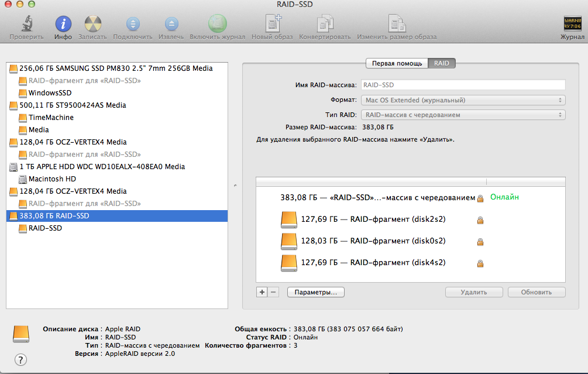Open the Формат dropdown
The width and height of the screenshot is (588, 374).
click(x=463, y=100)
